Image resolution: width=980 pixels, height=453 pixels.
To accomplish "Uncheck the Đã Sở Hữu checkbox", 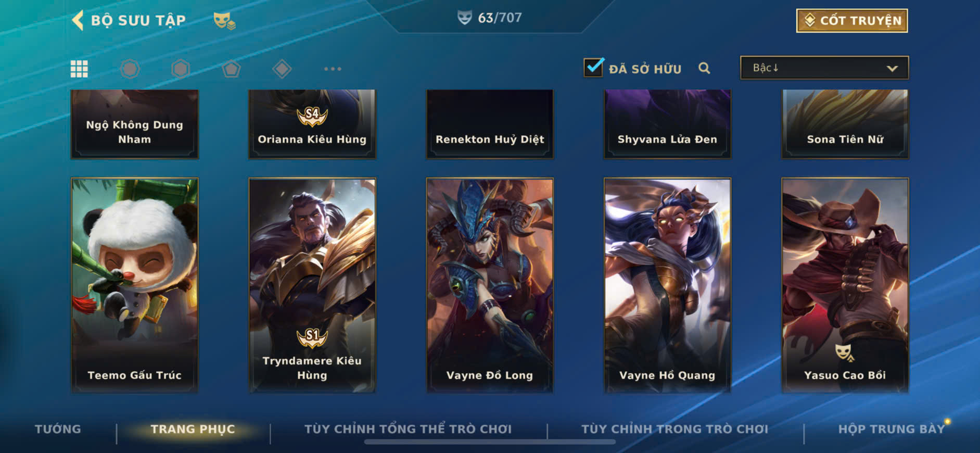I will coord(593,68).
